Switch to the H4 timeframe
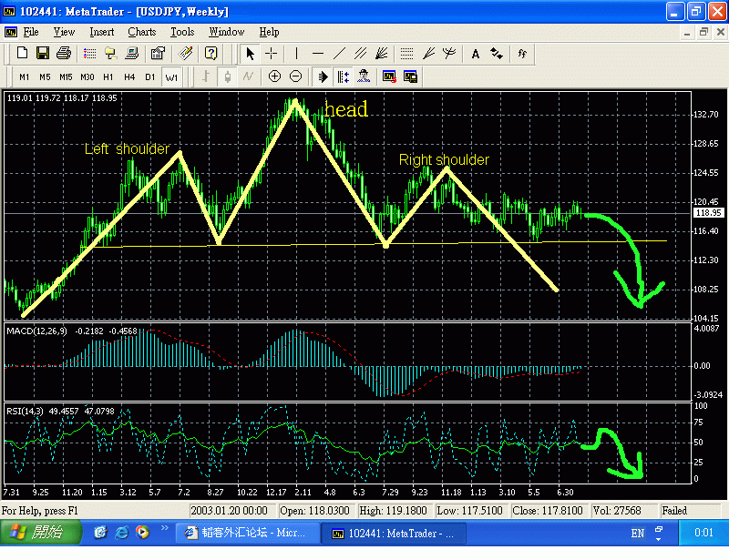 (128, 76)
